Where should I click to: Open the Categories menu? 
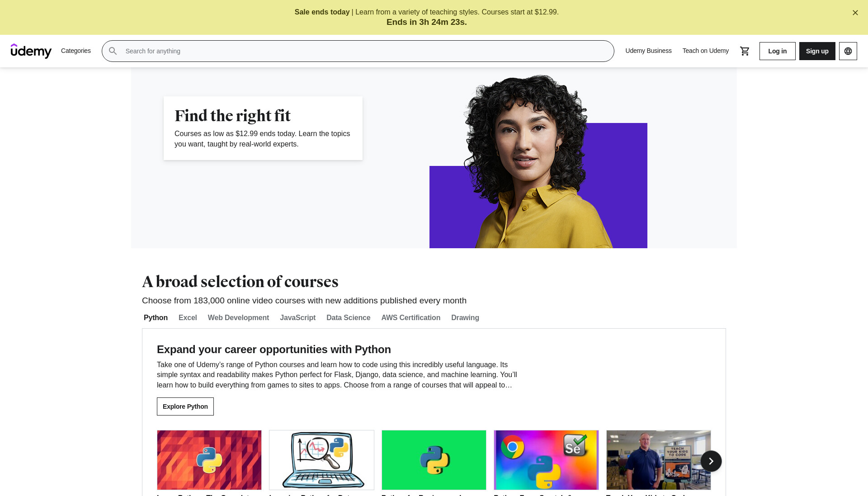tap(76, 51)
